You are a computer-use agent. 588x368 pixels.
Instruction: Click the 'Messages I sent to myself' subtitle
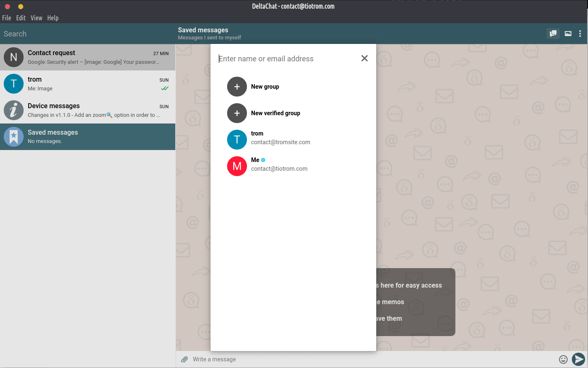tap(209, 38)
